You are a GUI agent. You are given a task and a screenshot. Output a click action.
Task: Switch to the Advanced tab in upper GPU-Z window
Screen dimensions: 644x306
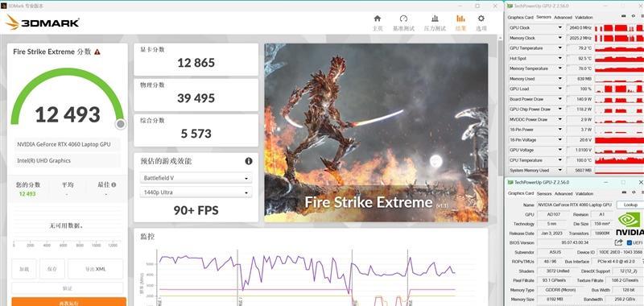pyautogui.click(x=563, y=17)
